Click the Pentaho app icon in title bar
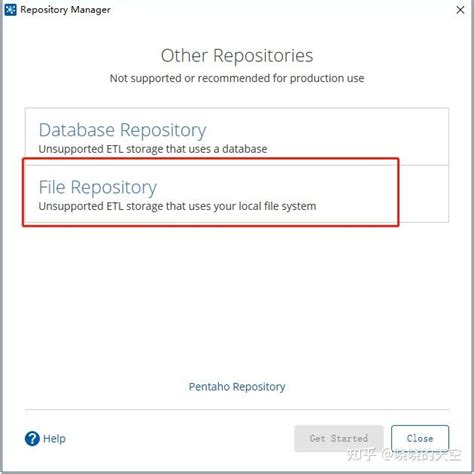474x474 pixels. (10, 10)
